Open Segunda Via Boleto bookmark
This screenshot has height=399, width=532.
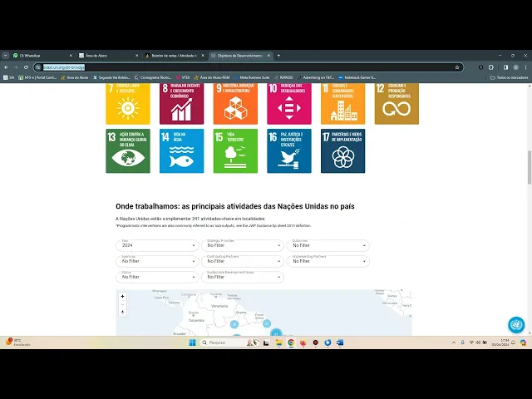[x=111, y=77]
